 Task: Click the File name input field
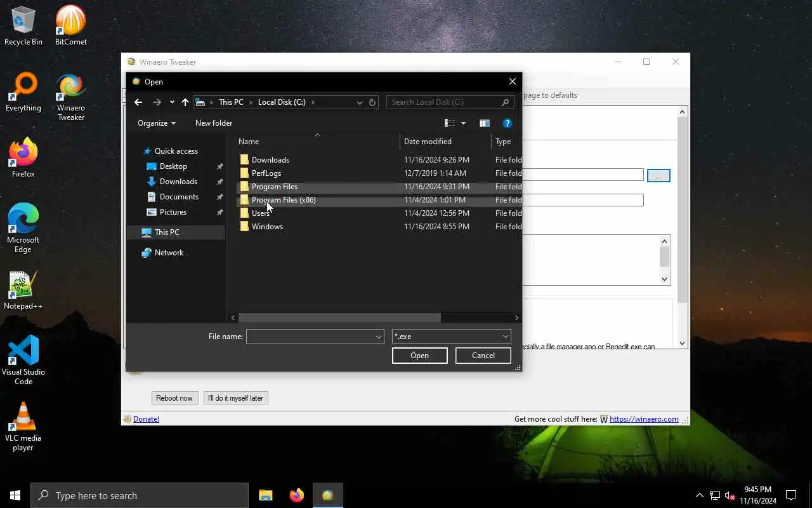[310, 337]
